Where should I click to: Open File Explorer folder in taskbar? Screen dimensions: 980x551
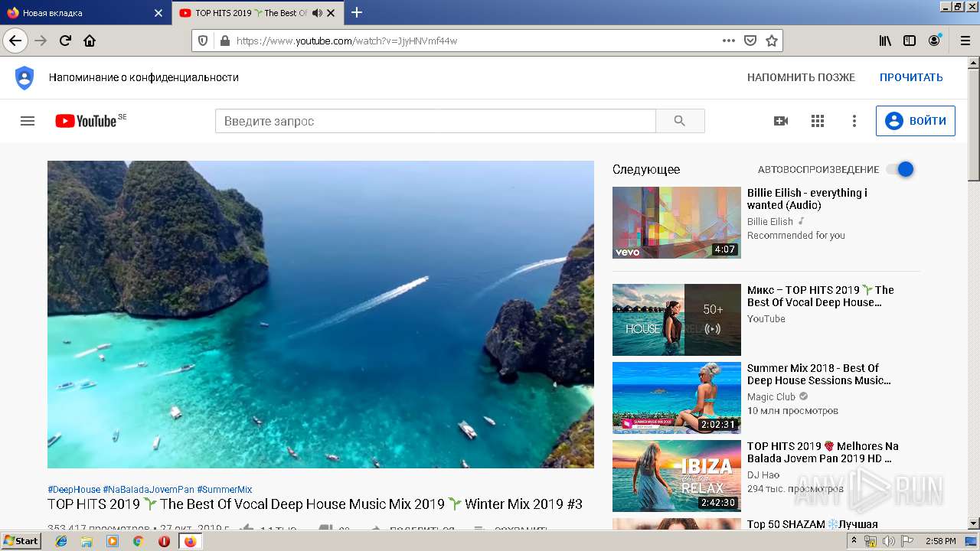(x=87, y=541)
